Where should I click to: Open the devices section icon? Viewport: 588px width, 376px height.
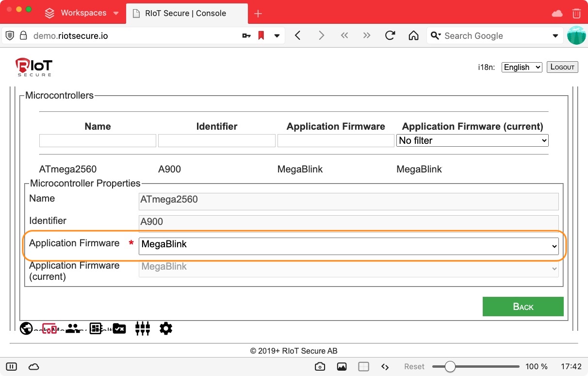(x=49, y=329)
